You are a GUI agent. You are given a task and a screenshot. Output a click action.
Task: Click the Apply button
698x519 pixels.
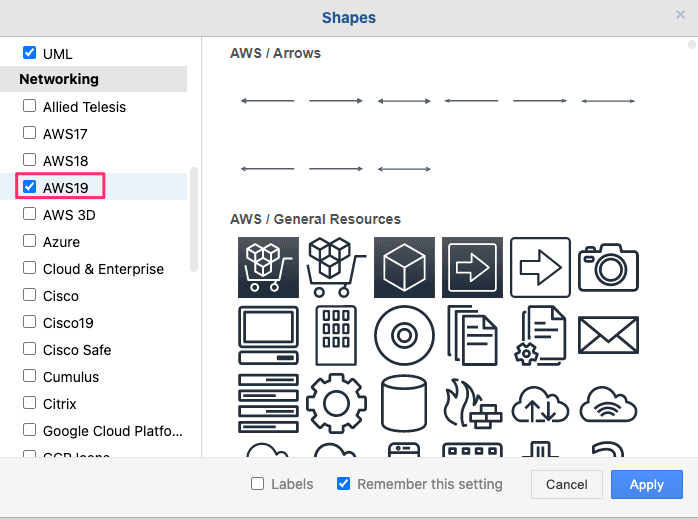tap(647, 484)
